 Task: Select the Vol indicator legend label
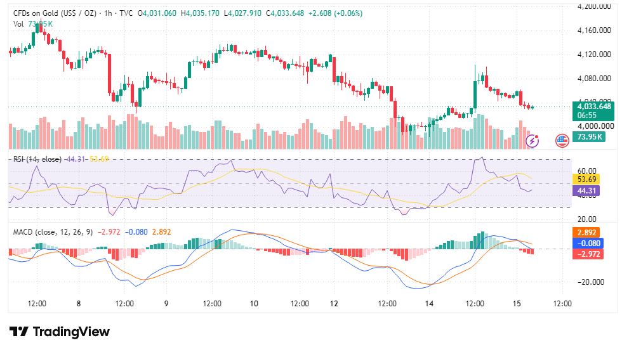(18, 24)
